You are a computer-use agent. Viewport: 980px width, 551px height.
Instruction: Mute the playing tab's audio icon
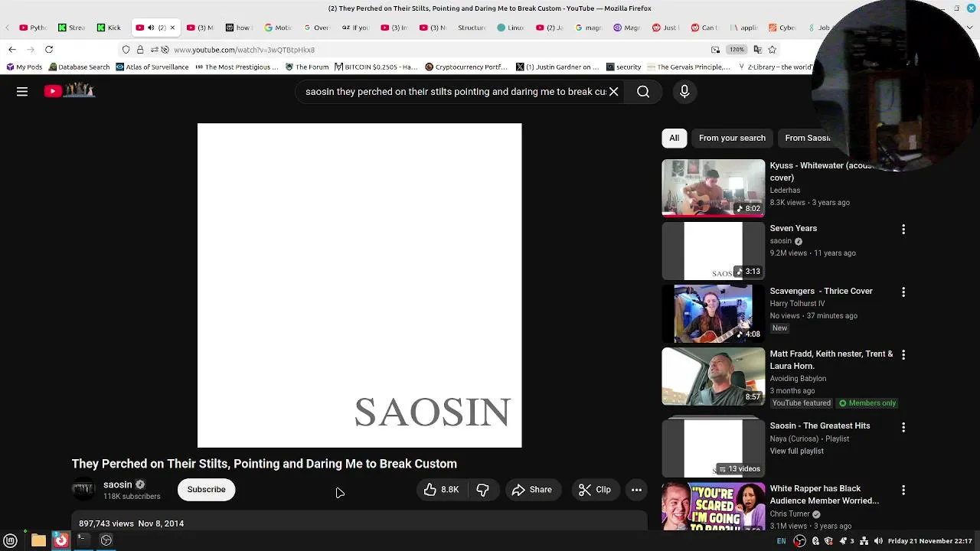tap(151, 28)
